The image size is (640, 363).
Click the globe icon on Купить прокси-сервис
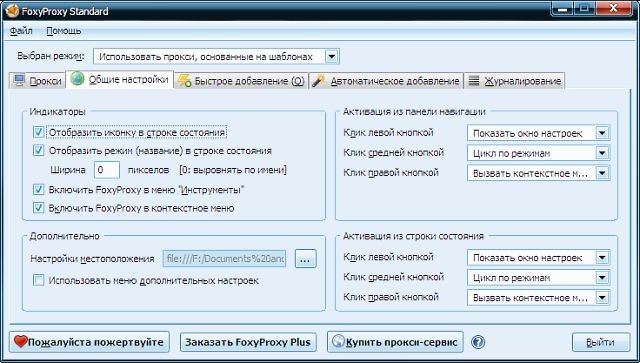coord(338,341)
